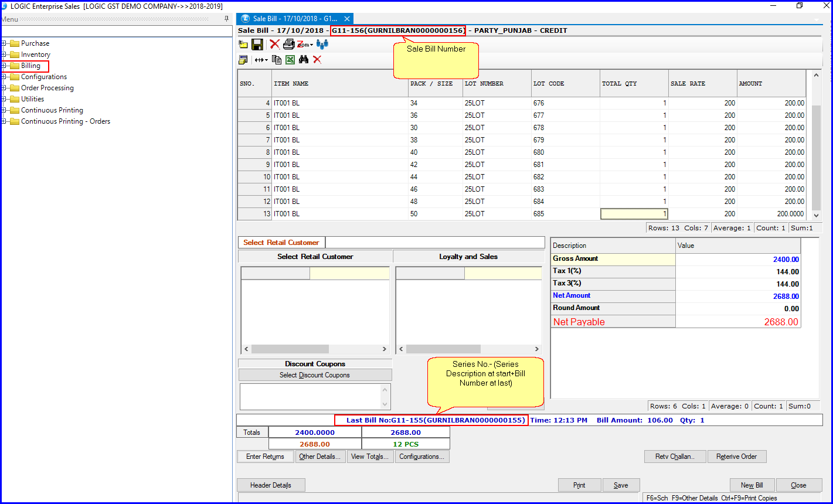Viewport: 833px width, 504px height.
Task: Expand the Configurations tree node
Action: pyautogui.click(x=4, y=77)
